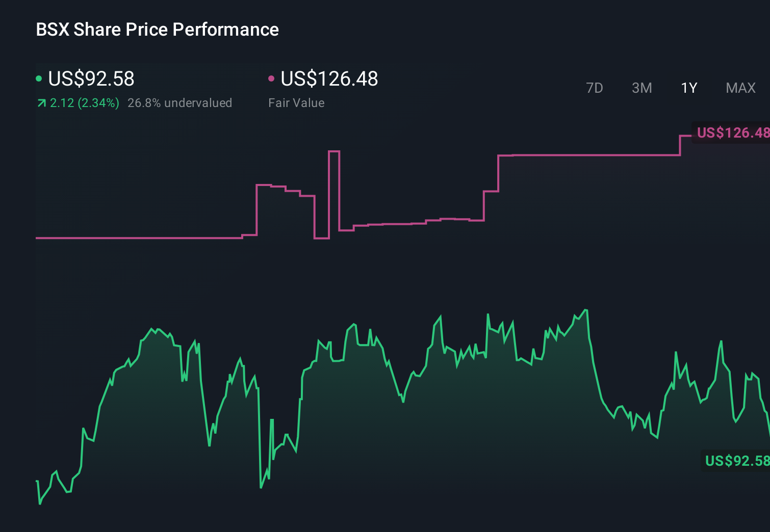Expand the 26.8% undervalued breakdown
Image resolution: width=770 pixels, height=532 pixels.
click(181, 102)
